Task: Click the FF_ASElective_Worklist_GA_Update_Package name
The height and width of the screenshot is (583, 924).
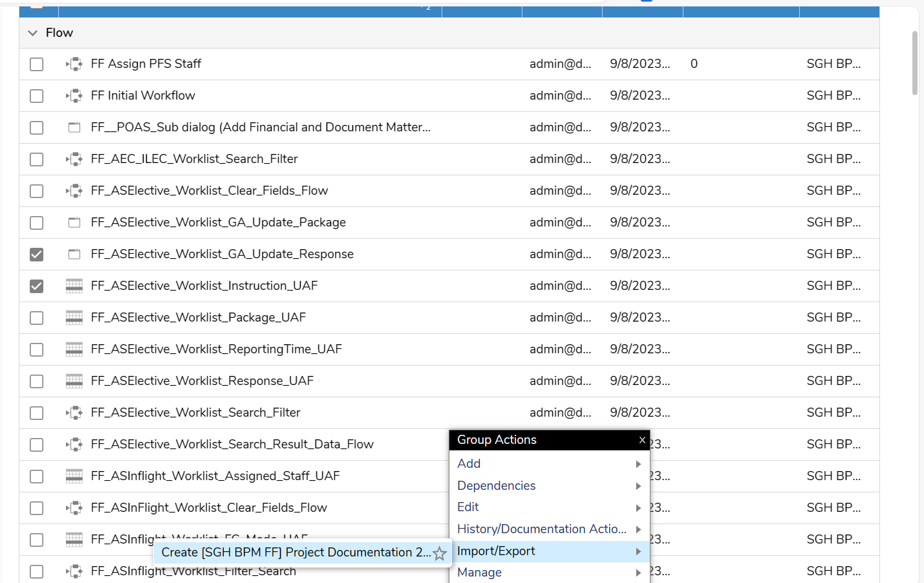Action: coord(219,223)
